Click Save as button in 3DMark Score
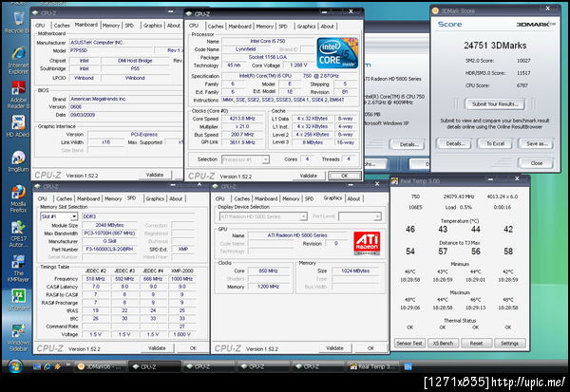 pos(536,144)
